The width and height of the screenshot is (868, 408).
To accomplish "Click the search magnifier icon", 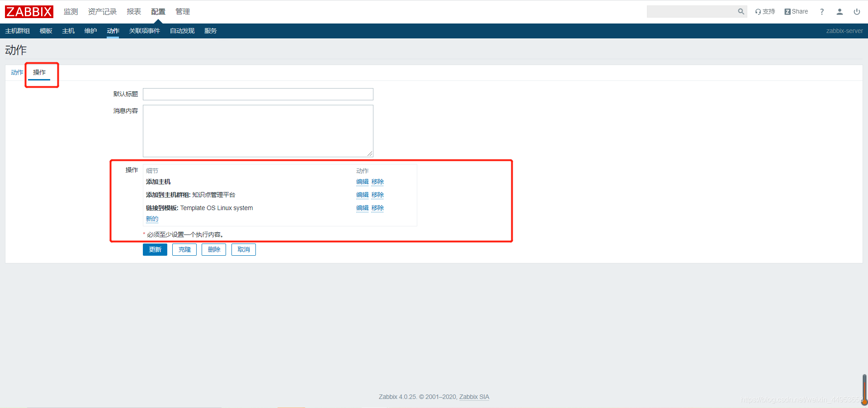I will [741, 12].
